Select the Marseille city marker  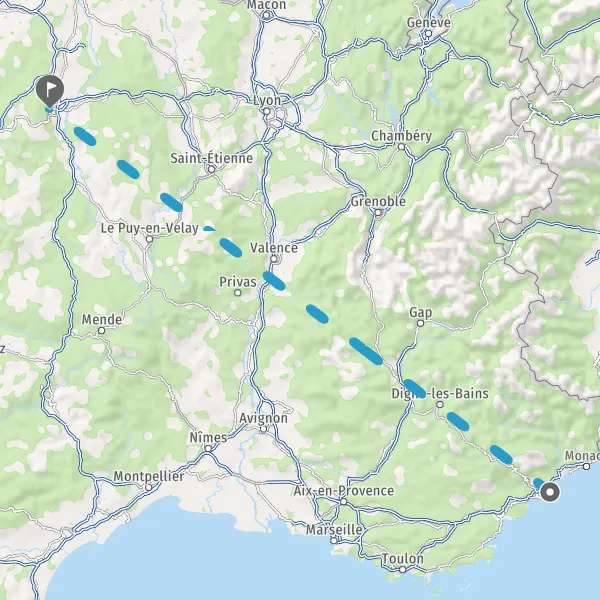[334, 541]
